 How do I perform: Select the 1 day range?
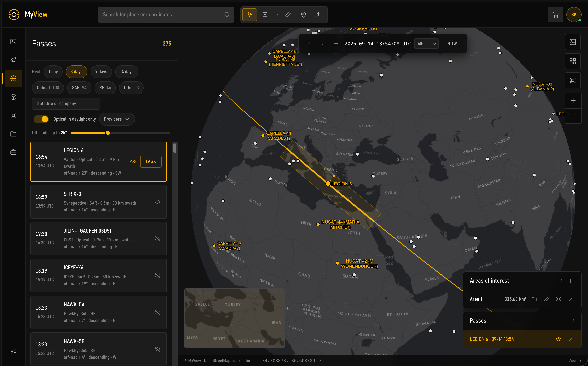[x=53, y=72]
